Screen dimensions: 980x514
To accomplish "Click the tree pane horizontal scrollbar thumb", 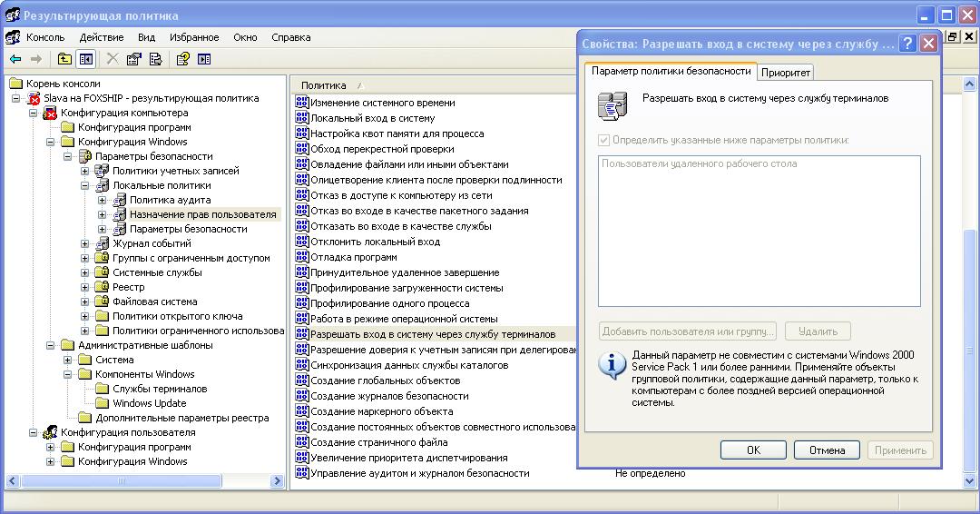I will click(x=122, y=481).
